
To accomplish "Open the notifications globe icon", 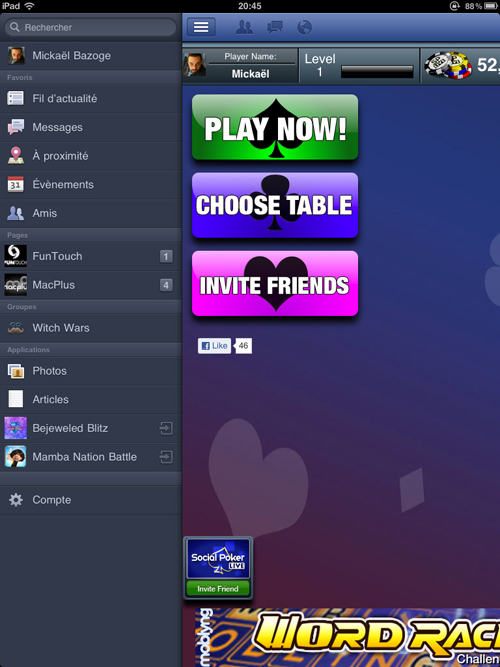I will 304,27.
